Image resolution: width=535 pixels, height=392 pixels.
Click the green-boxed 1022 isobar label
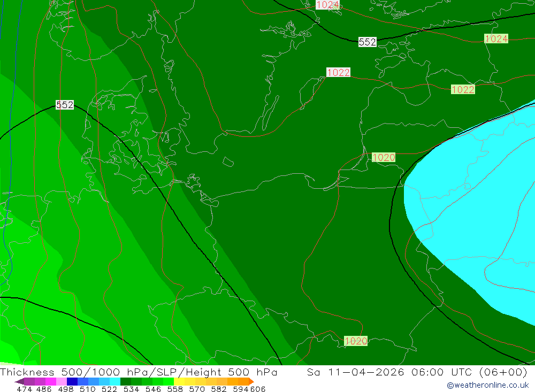point(463,89)
